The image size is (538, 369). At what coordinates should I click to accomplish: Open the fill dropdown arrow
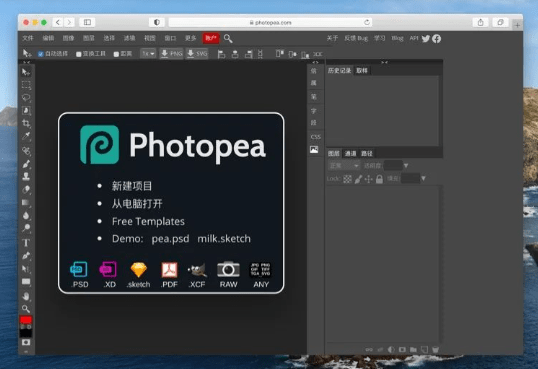[x=423, y=178]
